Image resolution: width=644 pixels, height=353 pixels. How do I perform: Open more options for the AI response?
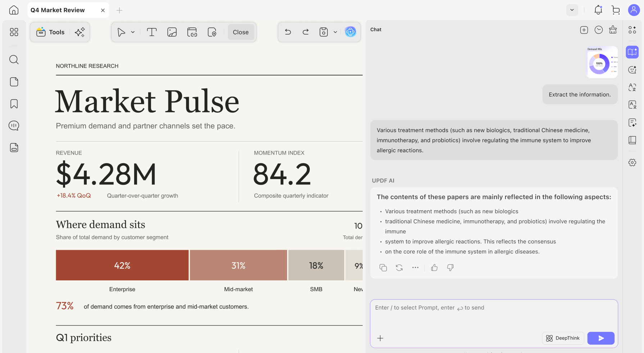coord(415,267)
